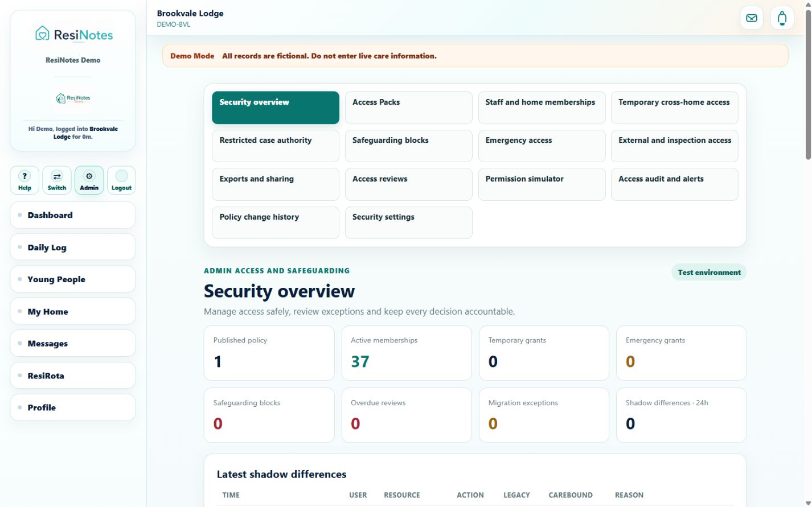Select the Safeguarding blocks tab

(409, 146)
